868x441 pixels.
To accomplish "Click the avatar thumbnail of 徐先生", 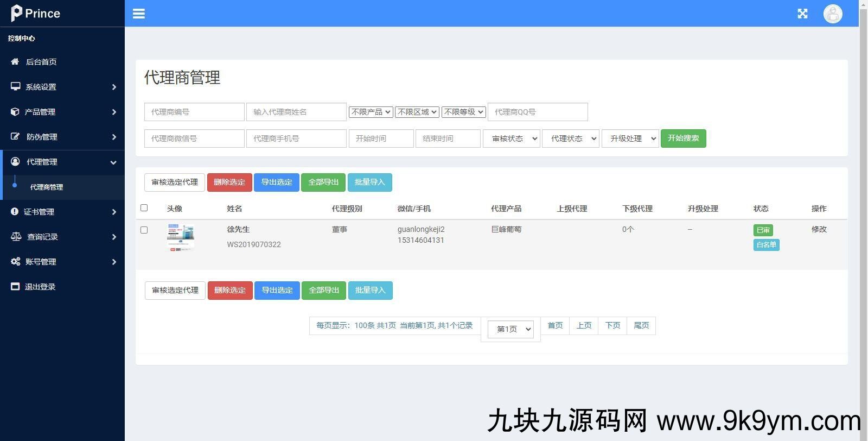I will click(181, 238).
